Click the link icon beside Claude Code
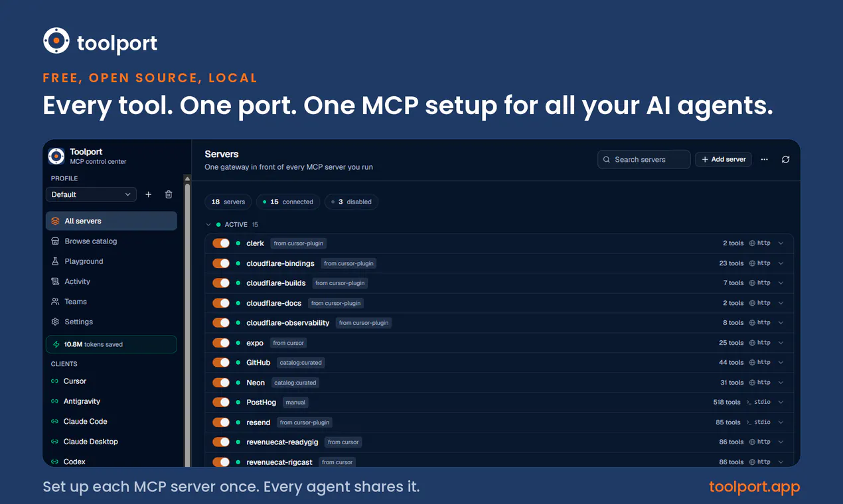The height and width of the screenshot is (504, 843). tap(55, 421)
